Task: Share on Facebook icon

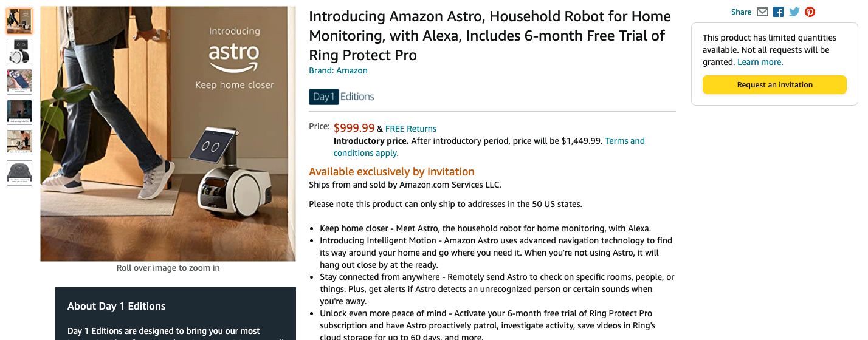Action: 778,12
